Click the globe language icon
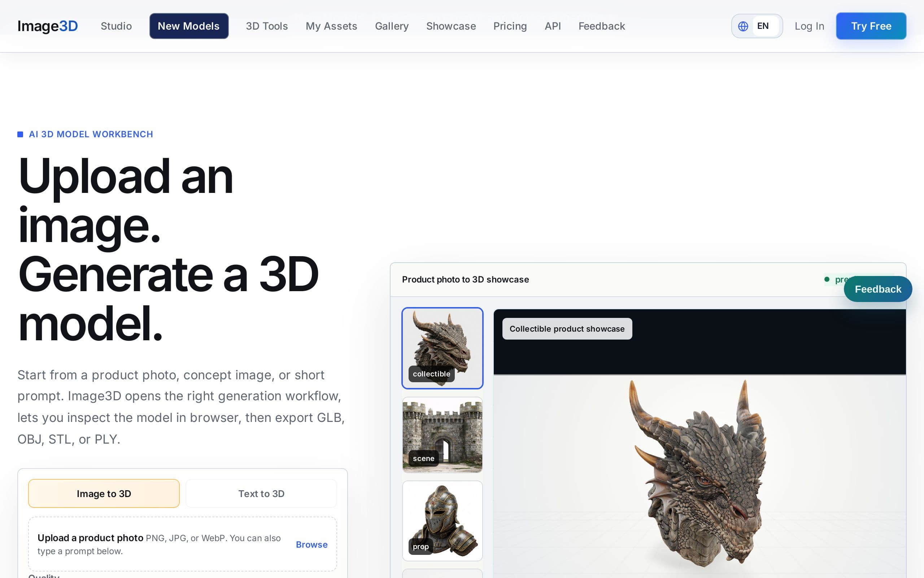The width and height of the screenshot is (924, 578). [743, 26]
